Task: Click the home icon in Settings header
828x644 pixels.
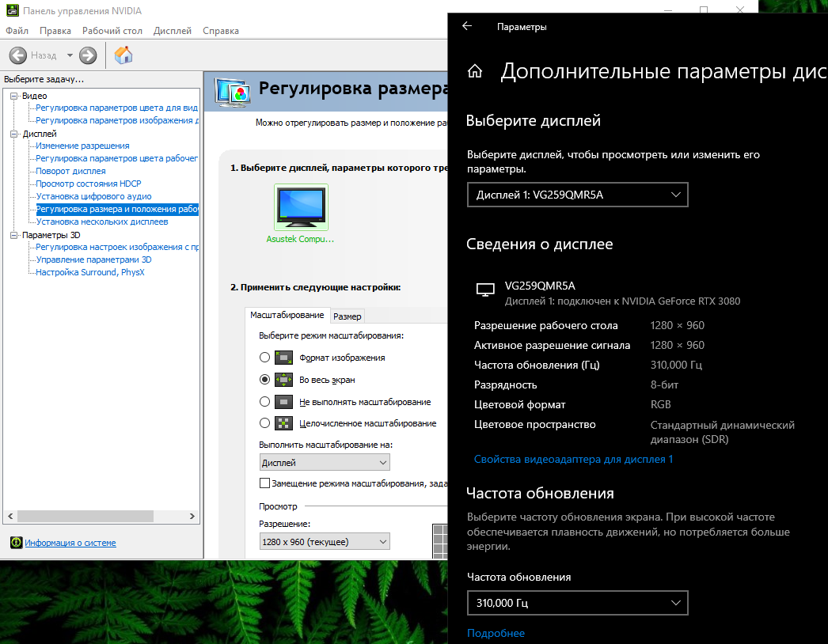Action: (x=475, y=71)
